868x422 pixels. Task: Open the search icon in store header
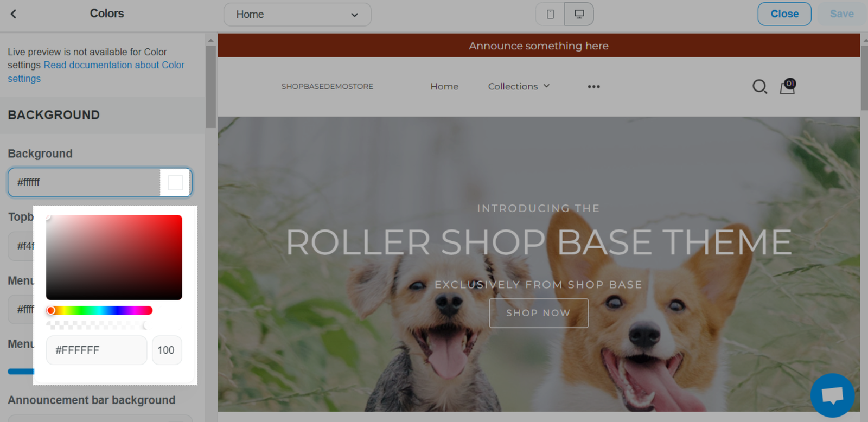pyautogui.click(x=759, y=87)
